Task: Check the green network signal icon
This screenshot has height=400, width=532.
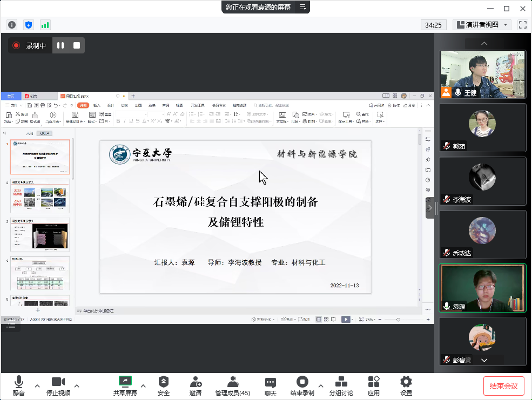Action: pyautogui.click(x=45, y=25)
